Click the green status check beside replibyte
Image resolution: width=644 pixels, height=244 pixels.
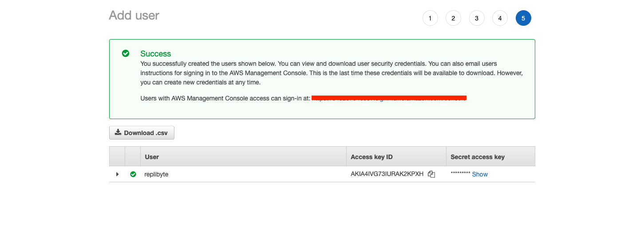pyautogui.click(x=133, y=174)
